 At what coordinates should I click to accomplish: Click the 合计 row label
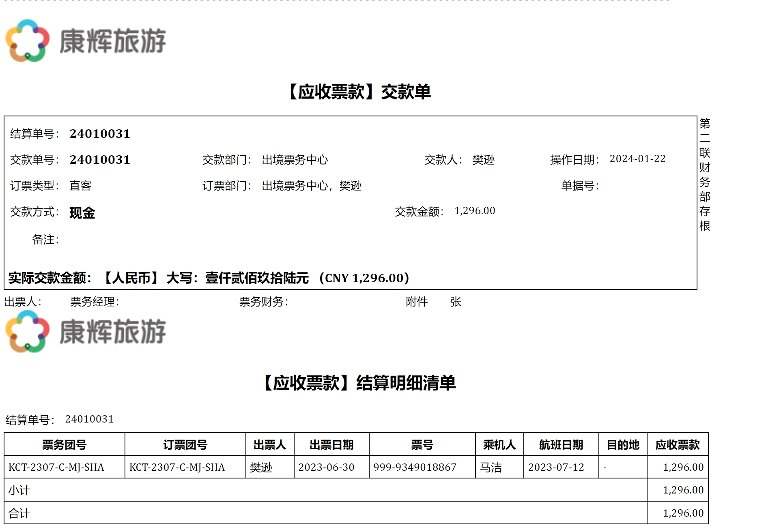tap(19, 513)
